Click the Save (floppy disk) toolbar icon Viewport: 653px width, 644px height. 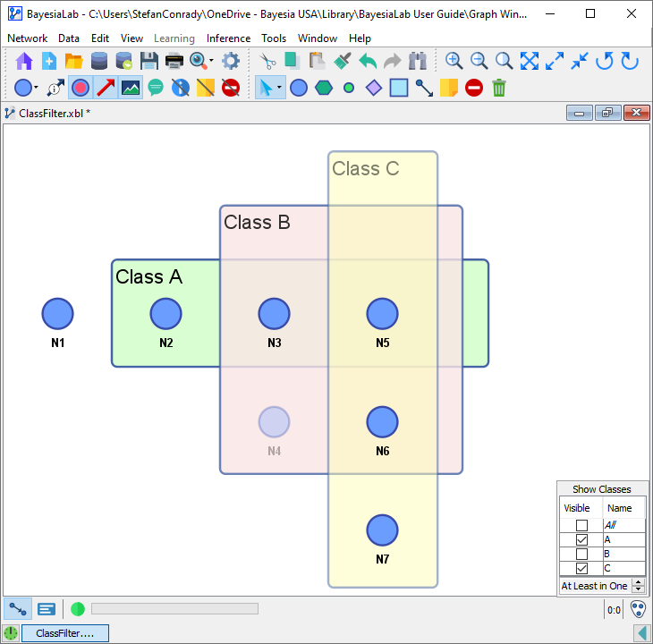point(149,61)
